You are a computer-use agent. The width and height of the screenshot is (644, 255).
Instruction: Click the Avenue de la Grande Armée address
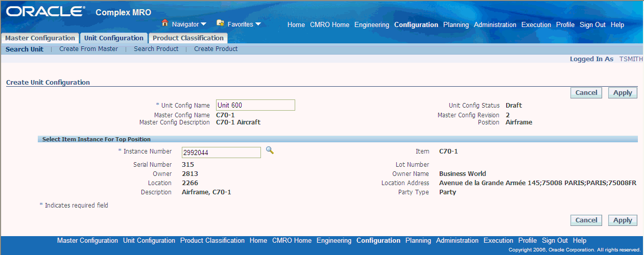538,183
